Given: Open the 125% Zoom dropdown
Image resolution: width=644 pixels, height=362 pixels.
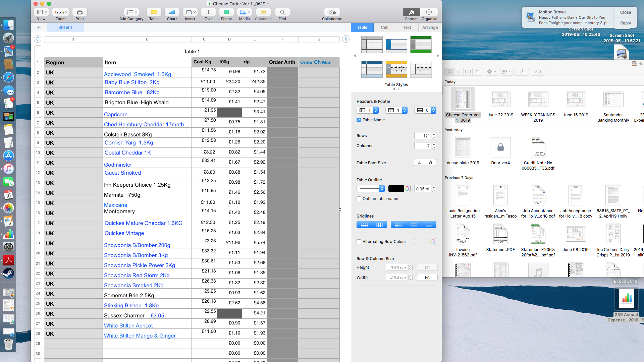Looking at the screenshot, I should [x=61, y=12].
